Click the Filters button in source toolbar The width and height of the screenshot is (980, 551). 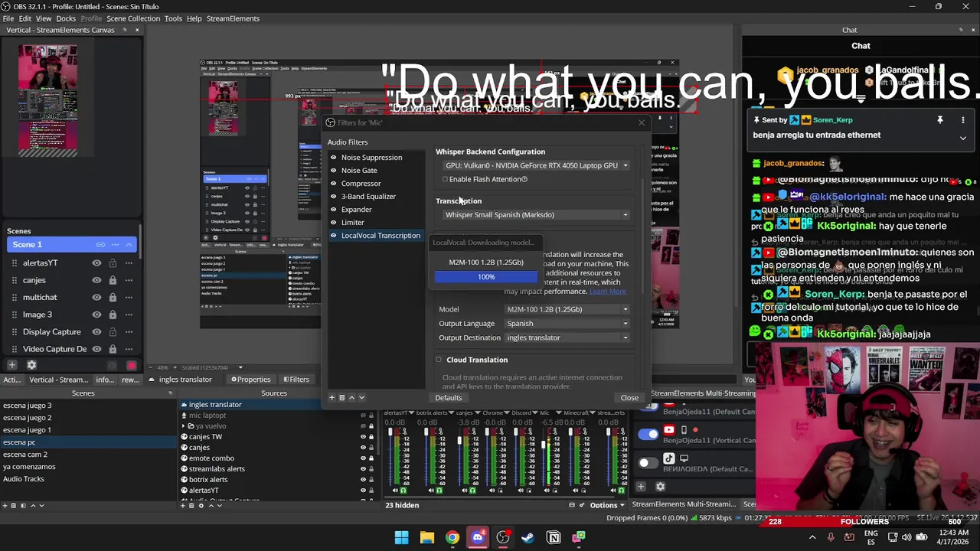pos(296,380)
